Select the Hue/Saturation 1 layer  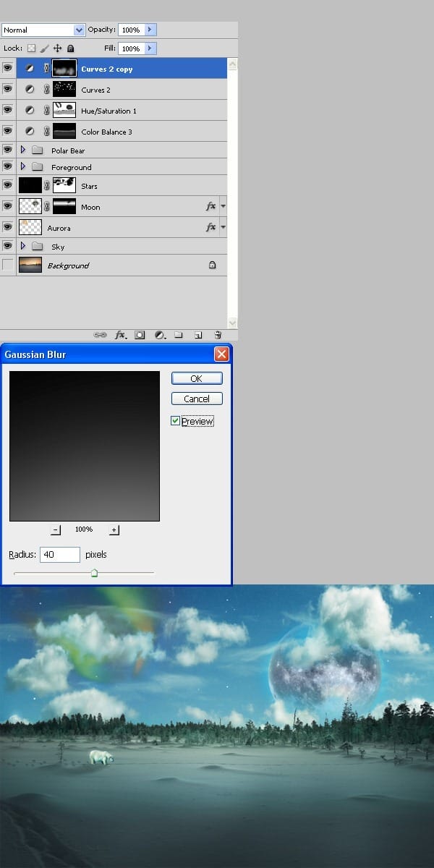[109, 111]
